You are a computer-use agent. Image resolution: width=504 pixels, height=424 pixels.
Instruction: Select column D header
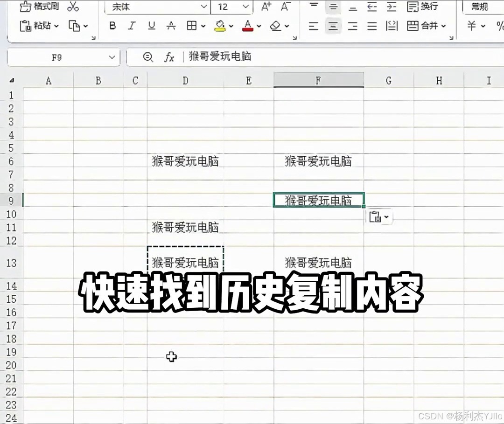[x=185, y=81]
